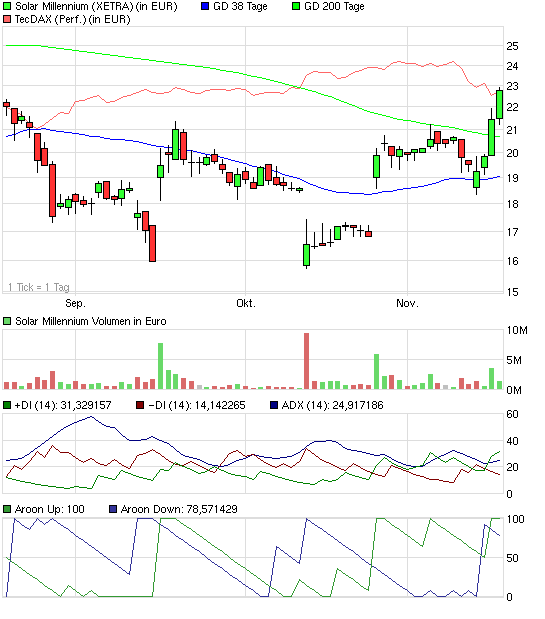Click the 'TecDAX (Perf.) (in EUR)' label
The image size is (545, 619).
73,19
